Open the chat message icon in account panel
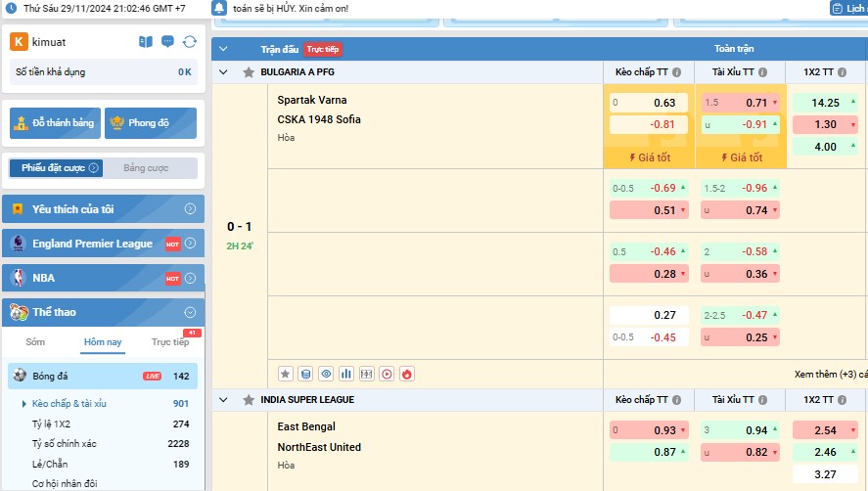Viewport: 868px width, 491px height. coord(167,42)
